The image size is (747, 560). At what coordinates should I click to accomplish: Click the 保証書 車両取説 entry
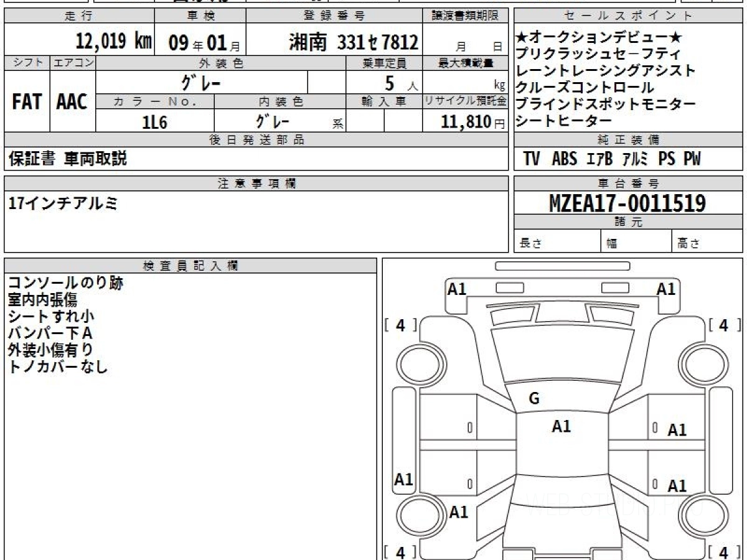67,159
